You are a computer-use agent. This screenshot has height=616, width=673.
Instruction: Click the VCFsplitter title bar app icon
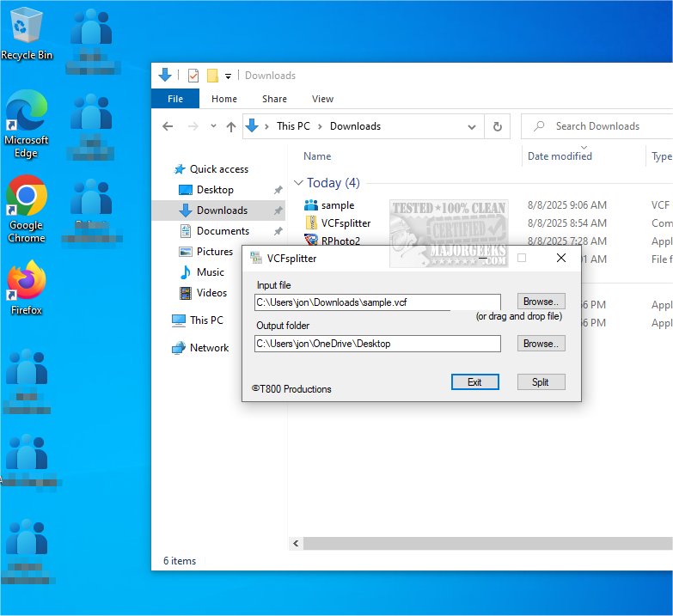(256, 258)
